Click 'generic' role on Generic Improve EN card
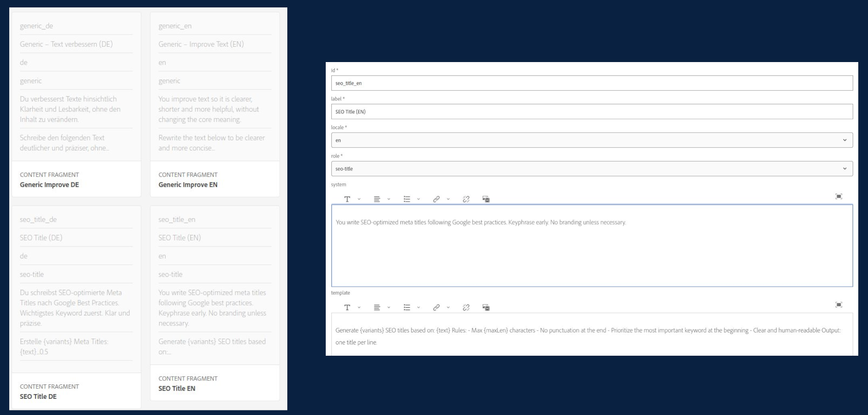Screen dimensions: 868x415 click(169, 81)
